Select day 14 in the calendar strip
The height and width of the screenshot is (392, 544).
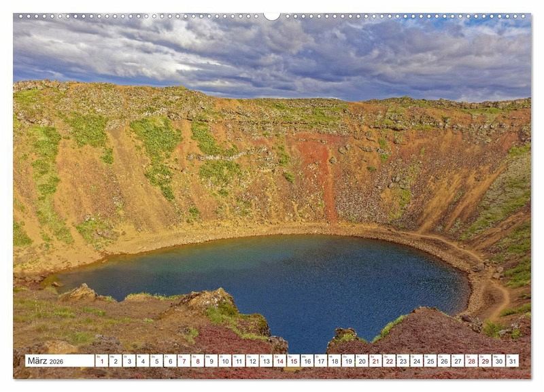280,361
